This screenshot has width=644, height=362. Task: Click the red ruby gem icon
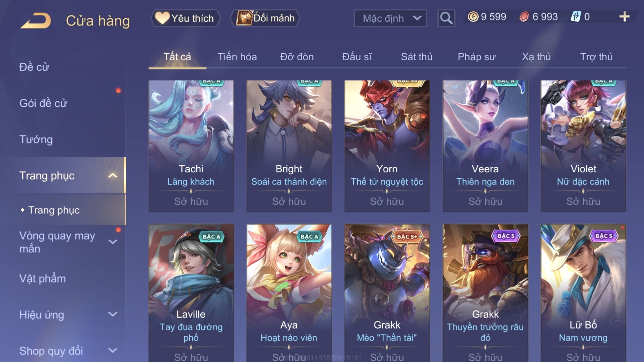(524, 17)
